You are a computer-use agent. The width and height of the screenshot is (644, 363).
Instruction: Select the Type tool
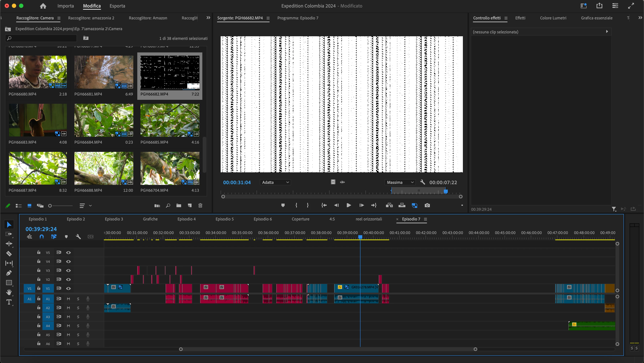(9, 302)
